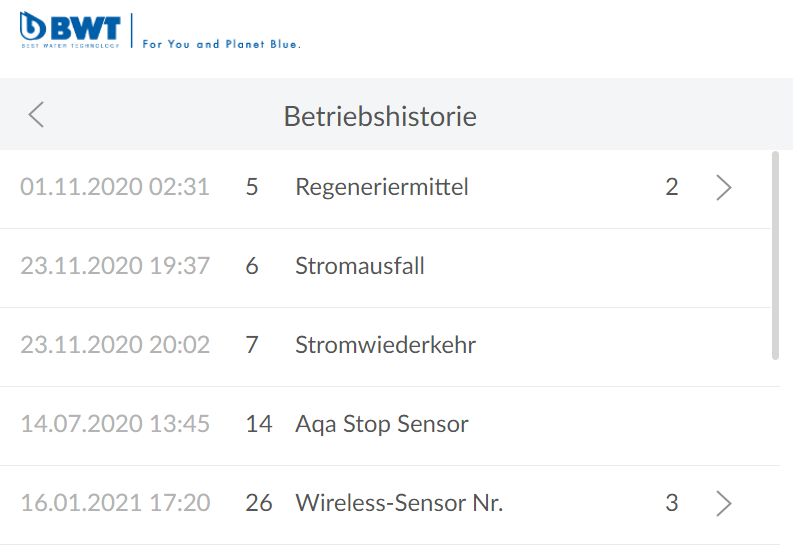
Task: Click the count 2 beside Regeneriermittel
Action: pos(672,187)
